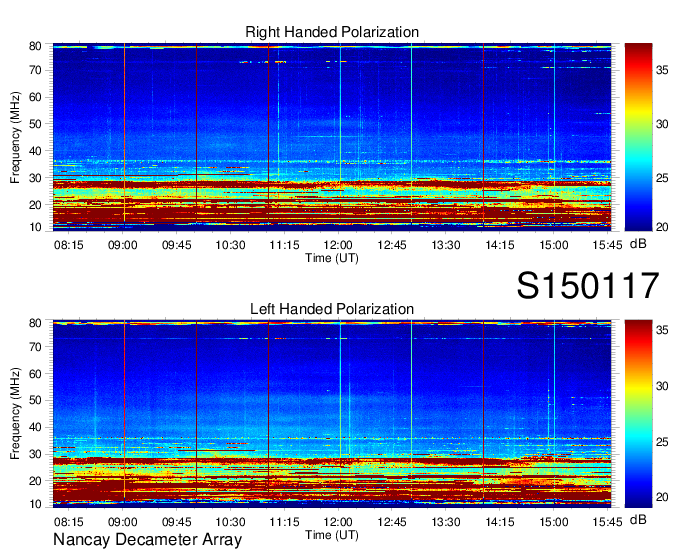Click the 'Time (UT)' label under lower plot
This screenshot has width=680, height=552.
coord(332,535)
